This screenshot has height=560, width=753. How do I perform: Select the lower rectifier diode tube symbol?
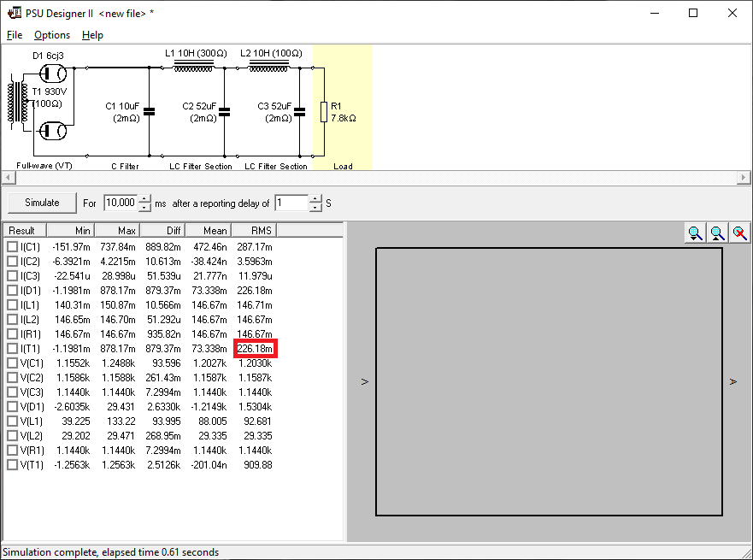tap(53, 131)
